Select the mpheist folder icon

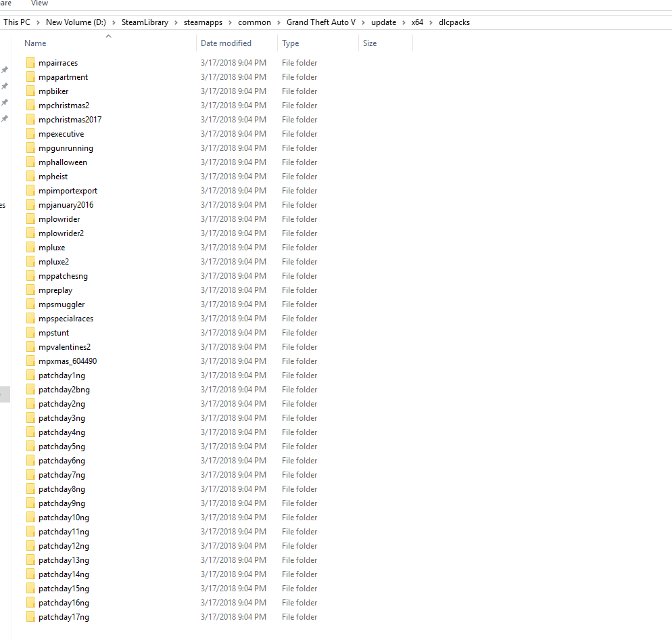tap(30, 177)
